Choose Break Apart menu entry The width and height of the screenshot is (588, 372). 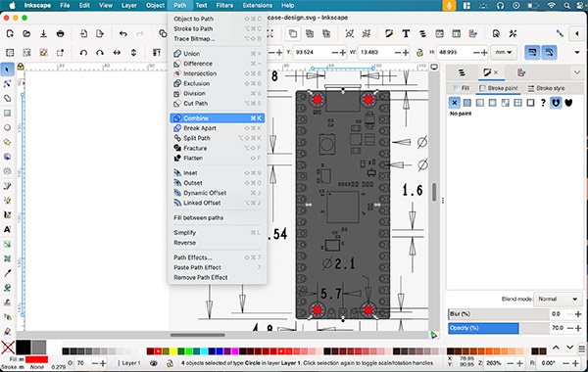pos(218,128)
